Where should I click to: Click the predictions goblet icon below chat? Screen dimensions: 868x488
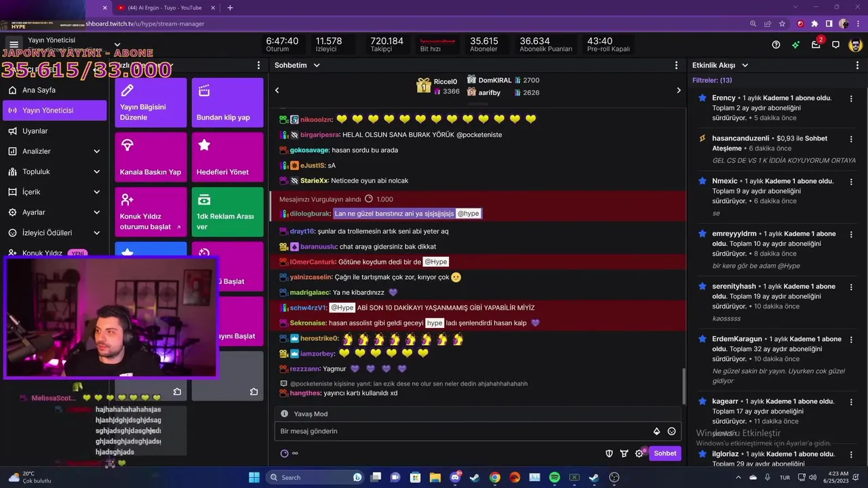tap(625, 453)
